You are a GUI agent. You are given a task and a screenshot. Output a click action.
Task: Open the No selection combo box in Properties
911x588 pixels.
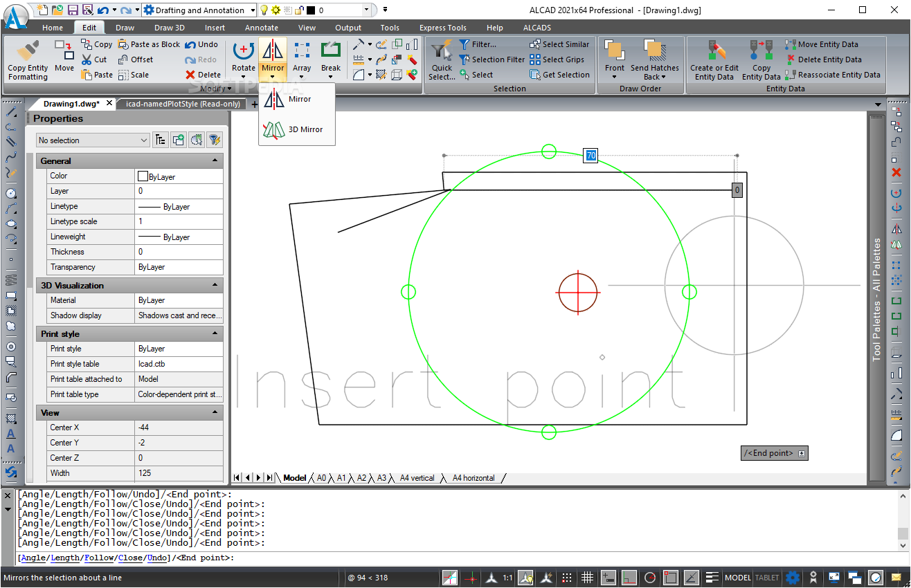[93, 140]
